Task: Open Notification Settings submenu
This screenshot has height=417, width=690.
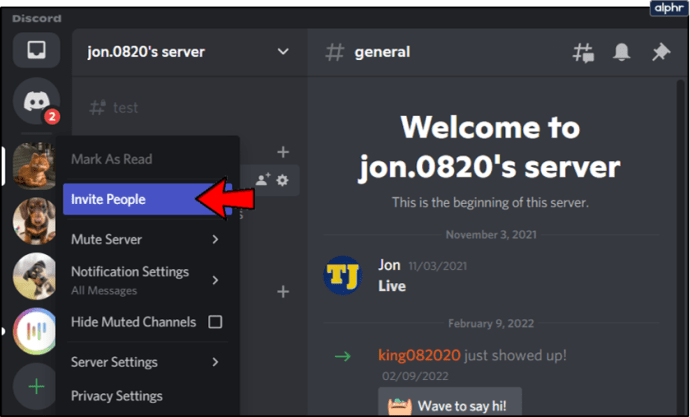Action: pos(147,280)
